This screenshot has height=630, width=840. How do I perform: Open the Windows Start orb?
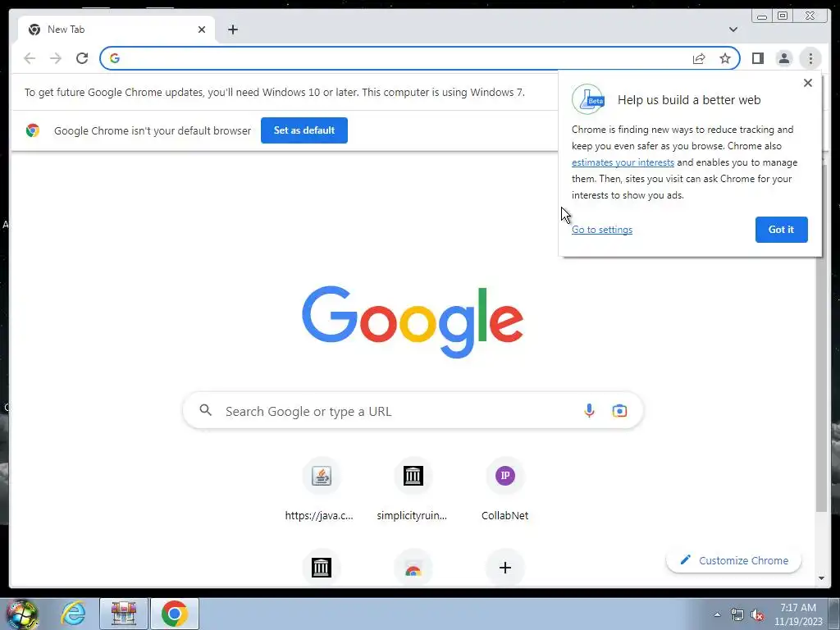(21, 614)
